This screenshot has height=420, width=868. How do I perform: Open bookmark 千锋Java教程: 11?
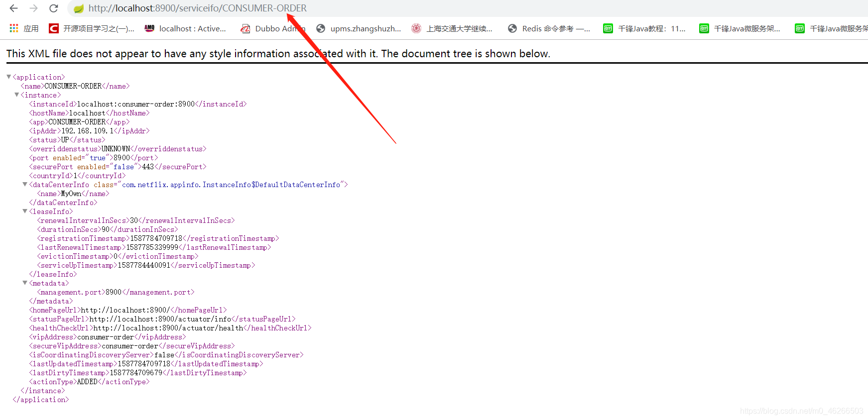[x=644, y=29]
